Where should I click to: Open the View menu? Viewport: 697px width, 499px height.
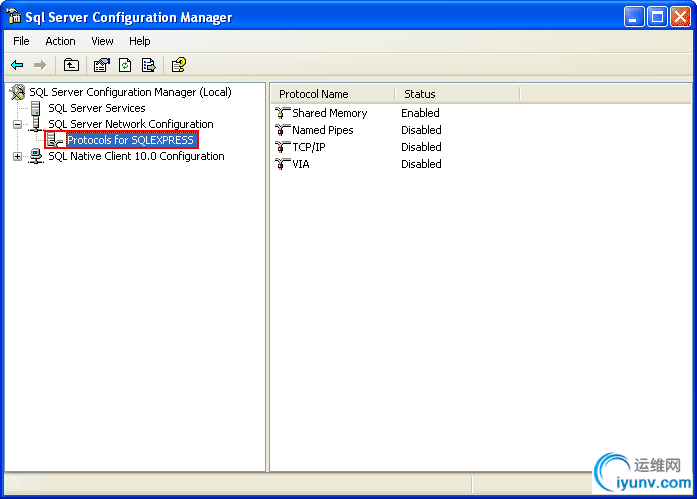[x=102, y=41]
